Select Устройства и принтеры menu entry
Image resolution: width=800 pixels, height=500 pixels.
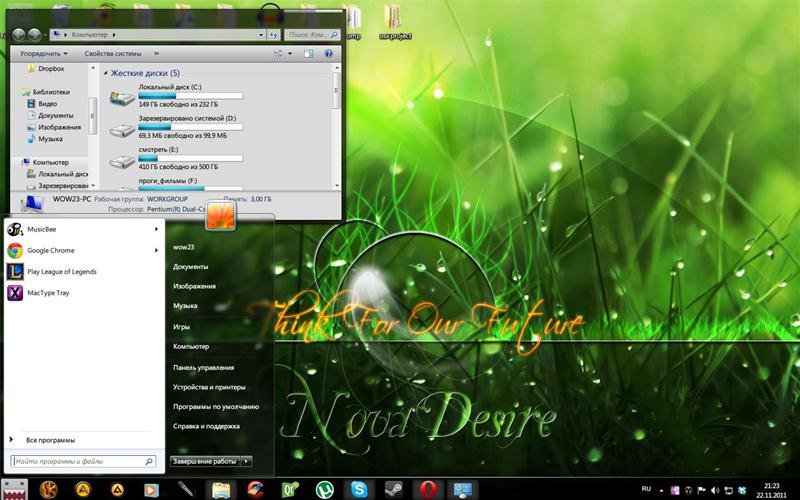point(209,387)
